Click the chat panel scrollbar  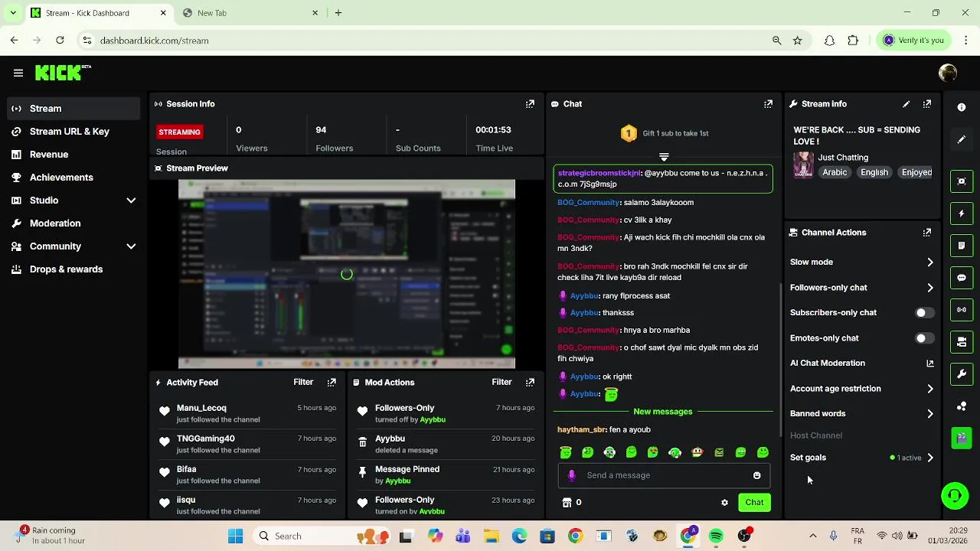pyautogui.click(x=780, y=360)
